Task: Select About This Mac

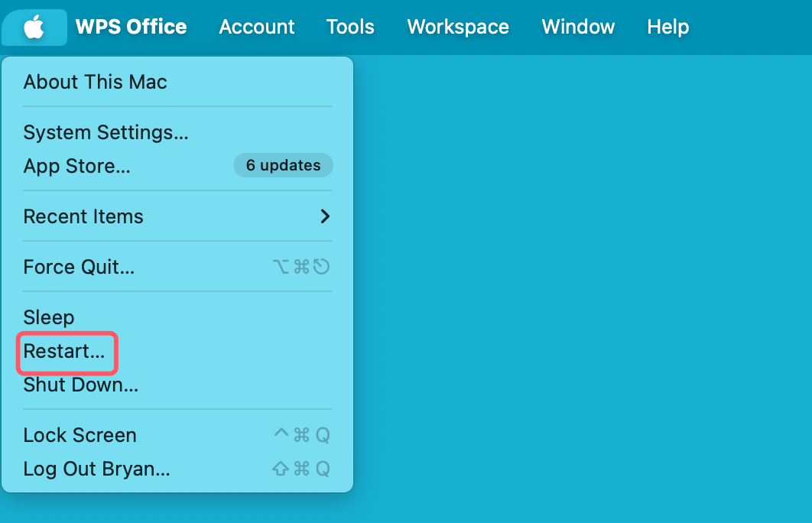Action: [96, 82]
